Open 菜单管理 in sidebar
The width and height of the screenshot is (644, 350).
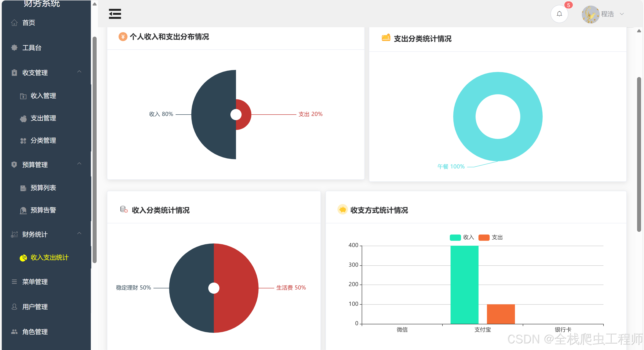click(35, 282)
